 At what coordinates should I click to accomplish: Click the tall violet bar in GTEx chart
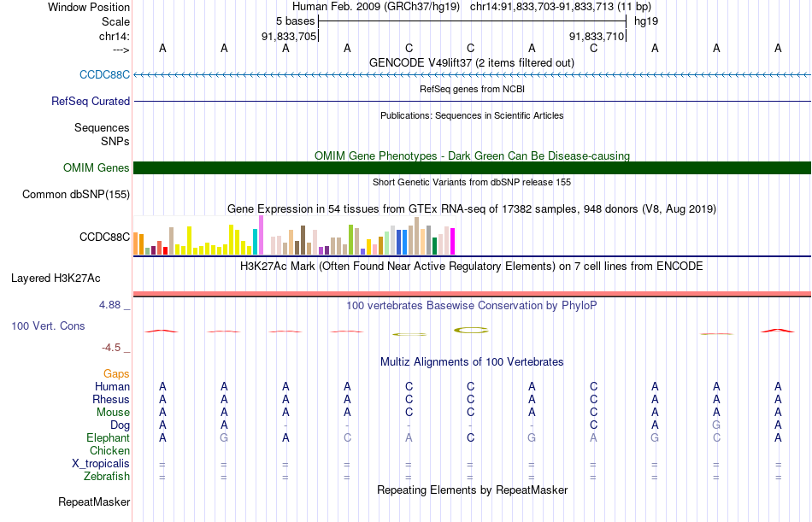pos(261,235)
